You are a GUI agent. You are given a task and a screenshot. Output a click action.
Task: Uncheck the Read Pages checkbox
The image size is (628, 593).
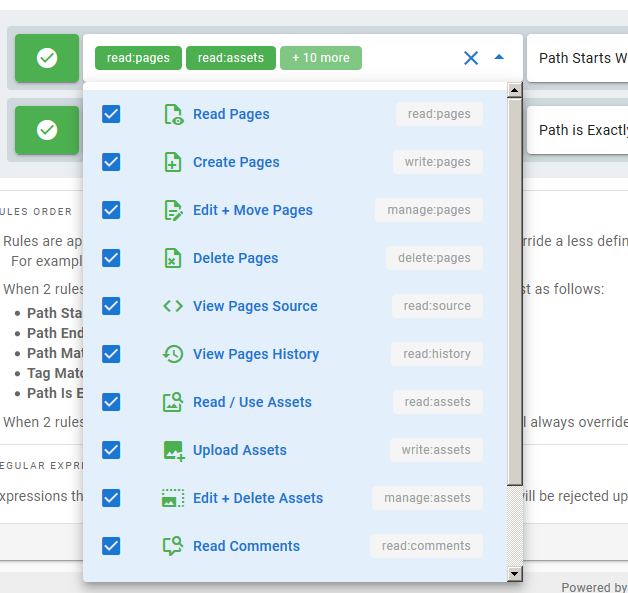point(111,114)
